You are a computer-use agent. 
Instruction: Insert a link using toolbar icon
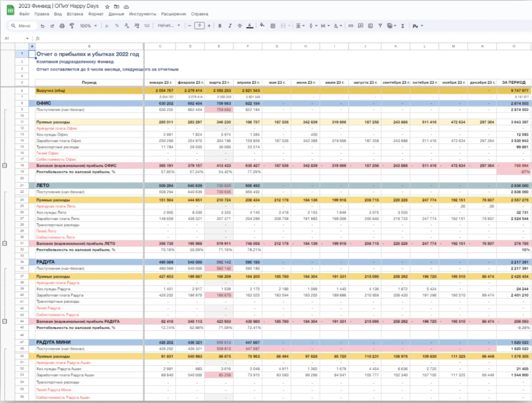[x=351, y=26]
